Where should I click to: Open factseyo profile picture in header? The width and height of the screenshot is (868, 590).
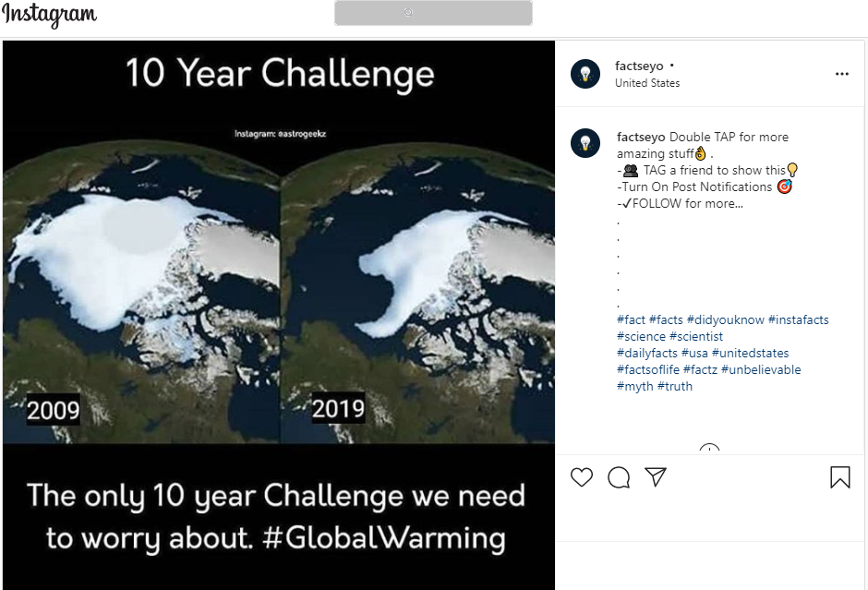click(585, 74)
